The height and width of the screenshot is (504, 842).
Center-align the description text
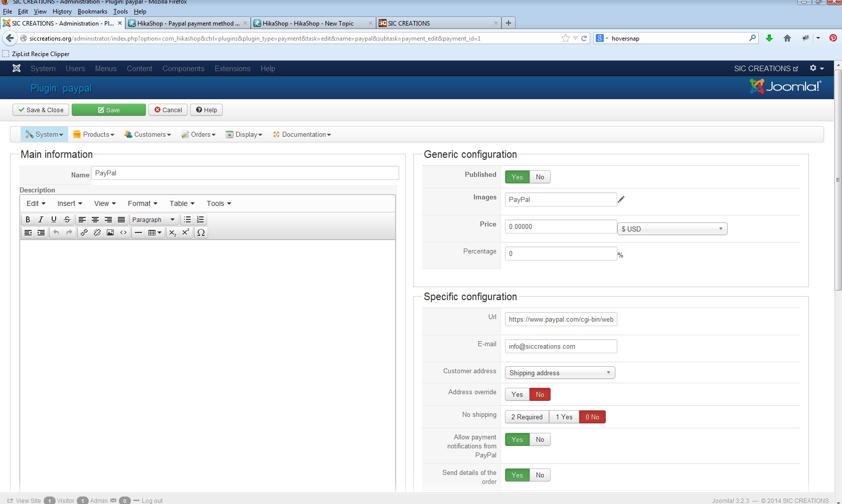pyautogui.click(x=95, y=219)
